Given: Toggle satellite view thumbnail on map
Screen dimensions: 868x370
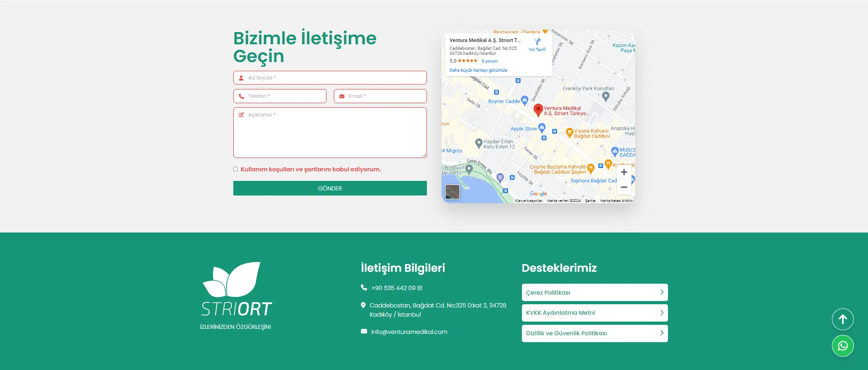Looking at the screenshot, I should 452,192.
